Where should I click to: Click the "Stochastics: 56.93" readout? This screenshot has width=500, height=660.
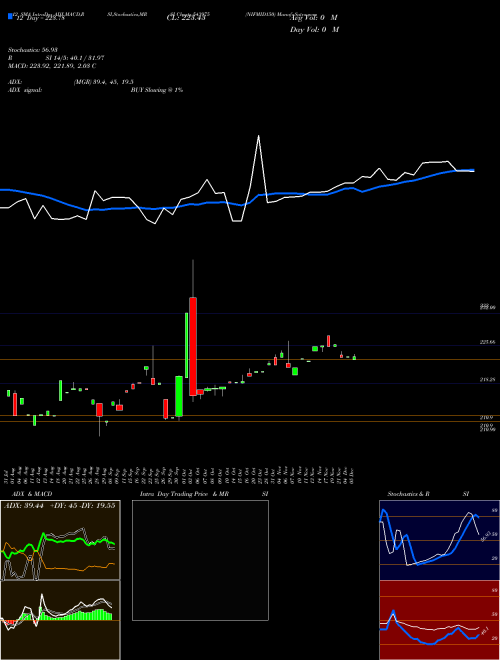33,50
